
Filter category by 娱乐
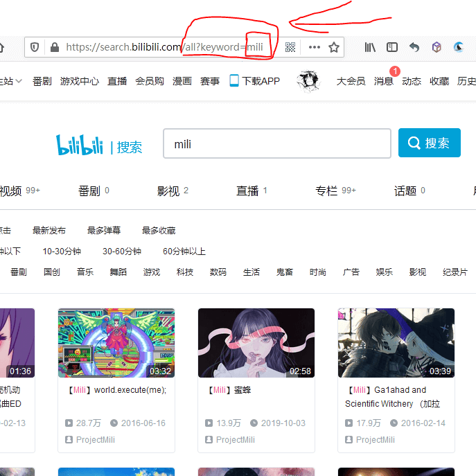coord(385,272)
